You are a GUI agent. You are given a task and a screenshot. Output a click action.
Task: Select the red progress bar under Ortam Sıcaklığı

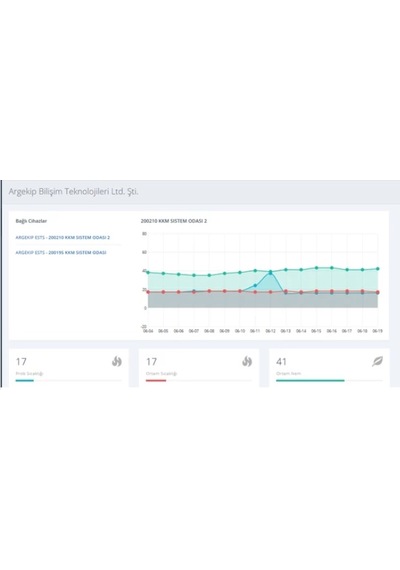[156, 381]
